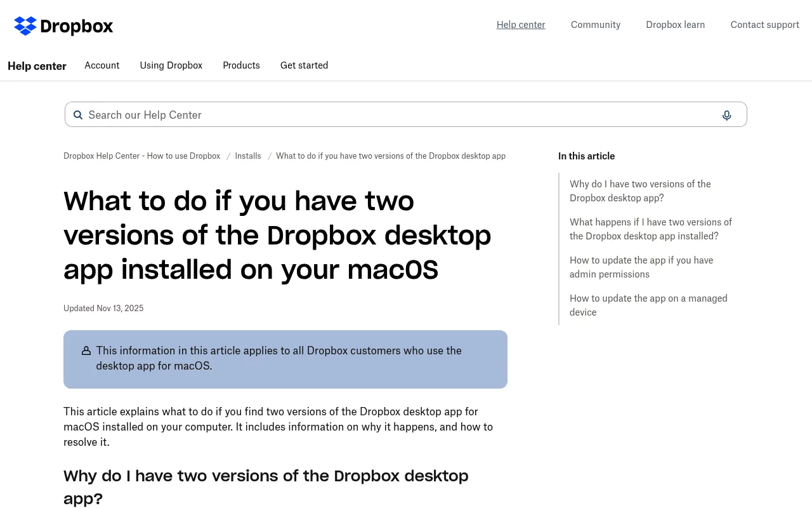Jump to 'How to update the app on a managed device'
Image resolution: width=812 pixels, height=508 pixels.
(x=648, y=305)
